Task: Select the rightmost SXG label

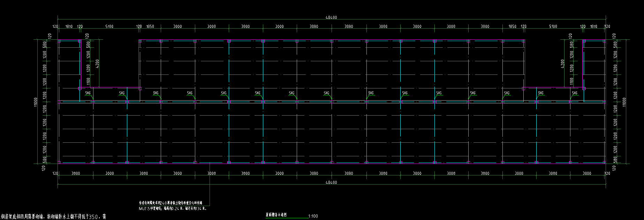Action: (575, 93)
